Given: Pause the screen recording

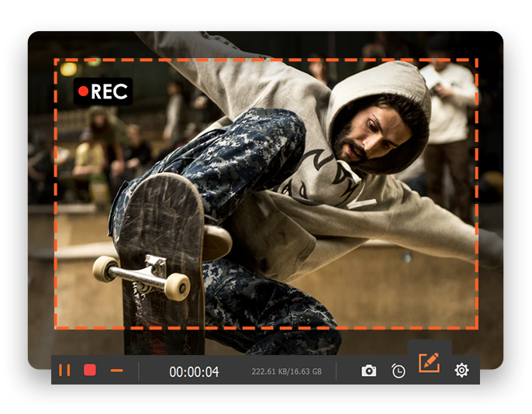Looking at the screenshot, I should [x=64, y=371].
